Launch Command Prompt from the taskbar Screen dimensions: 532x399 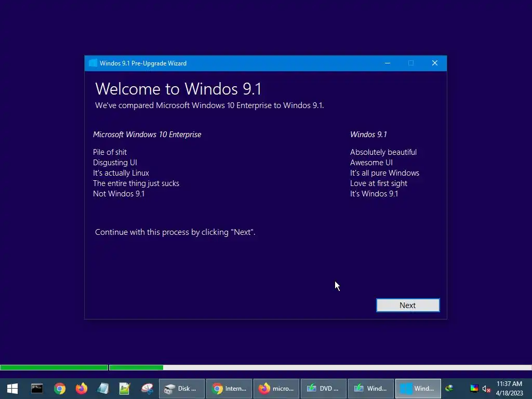tap(37, 388)
